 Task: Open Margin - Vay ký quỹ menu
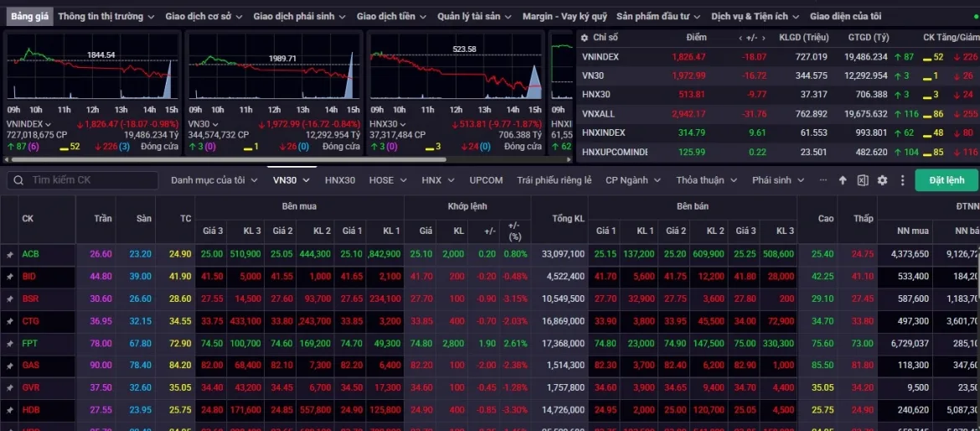point(565,16)
